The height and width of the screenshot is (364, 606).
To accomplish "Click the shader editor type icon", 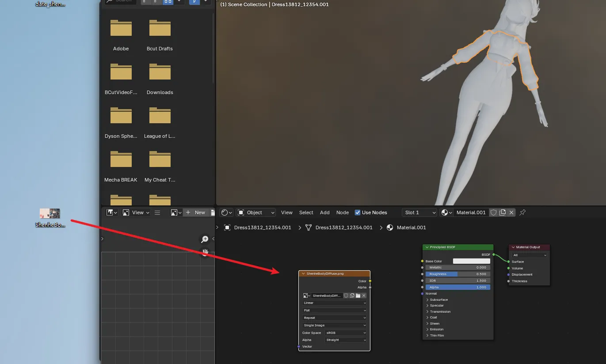I will coord(227,212).
